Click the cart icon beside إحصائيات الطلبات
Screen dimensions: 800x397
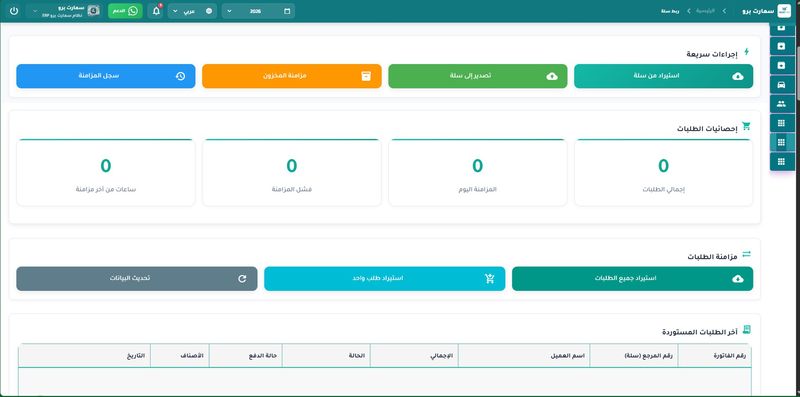pyautogui.click(x=746, y=126)
